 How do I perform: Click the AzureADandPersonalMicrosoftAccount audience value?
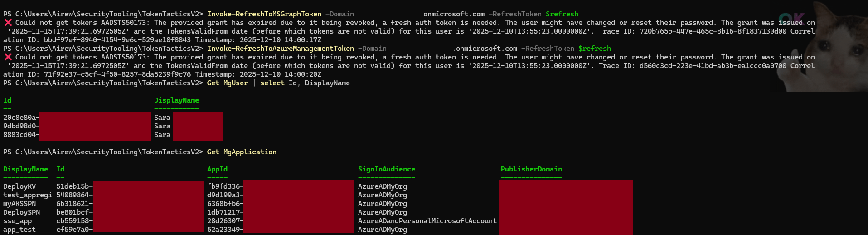pyautogui.click(x=427, y=221)
